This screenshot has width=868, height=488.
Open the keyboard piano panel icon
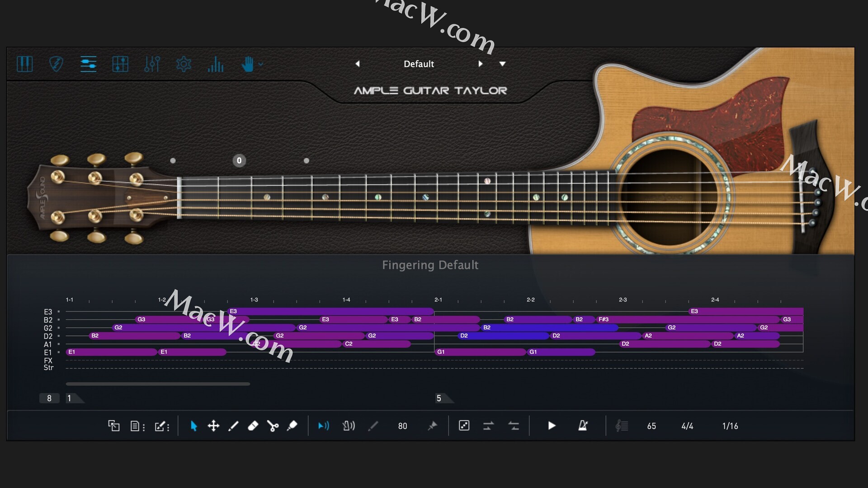(x=24, y=64)
